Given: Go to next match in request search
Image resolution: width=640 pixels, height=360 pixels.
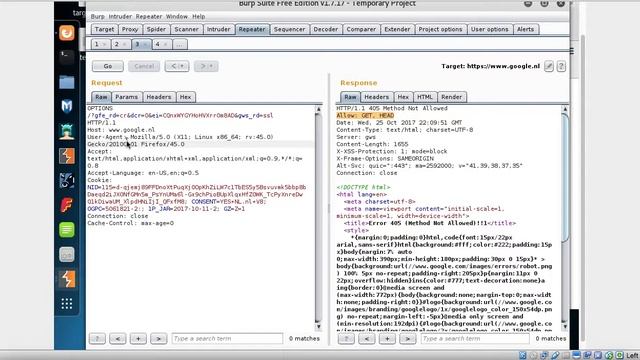Looking at the screenshot, I should (158, 338).
